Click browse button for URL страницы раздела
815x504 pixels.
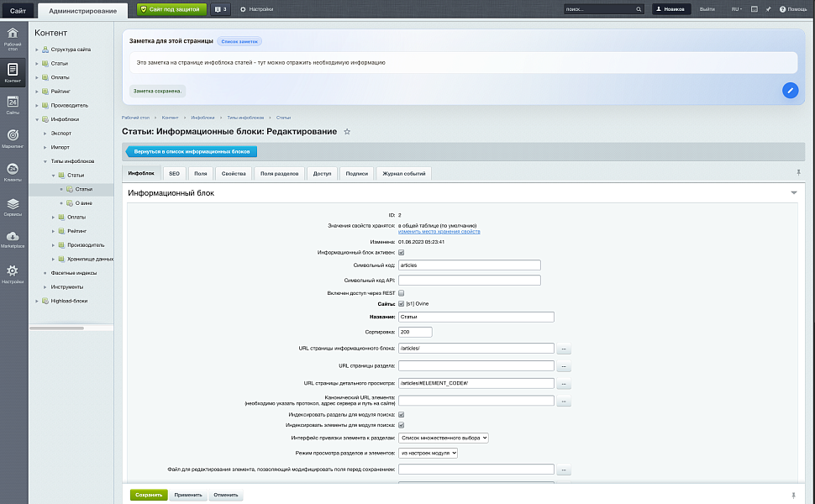[x=564, y=366]
